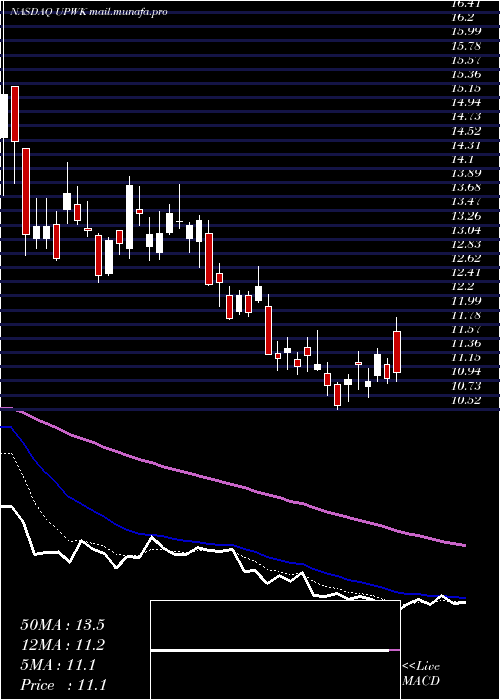Click the 12MA : 11.2 readout
This screenshot has width=500, height=700.
(62, 645)
